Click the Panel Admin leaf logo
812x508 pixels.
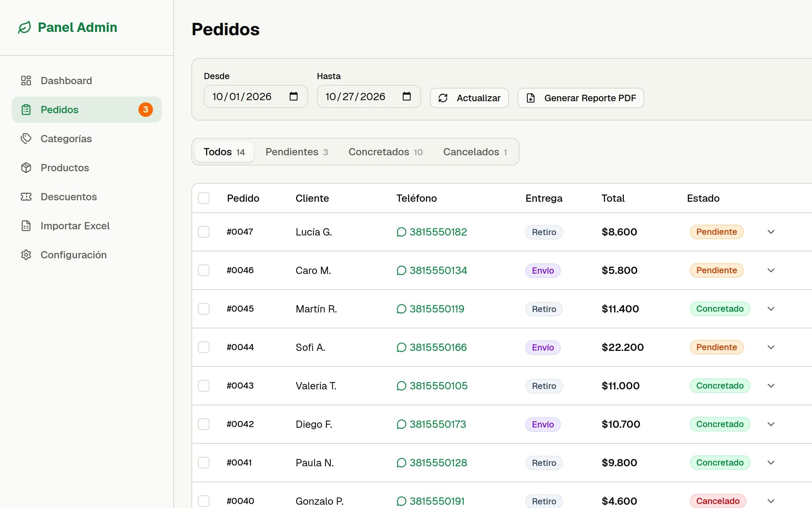(25, 27)
